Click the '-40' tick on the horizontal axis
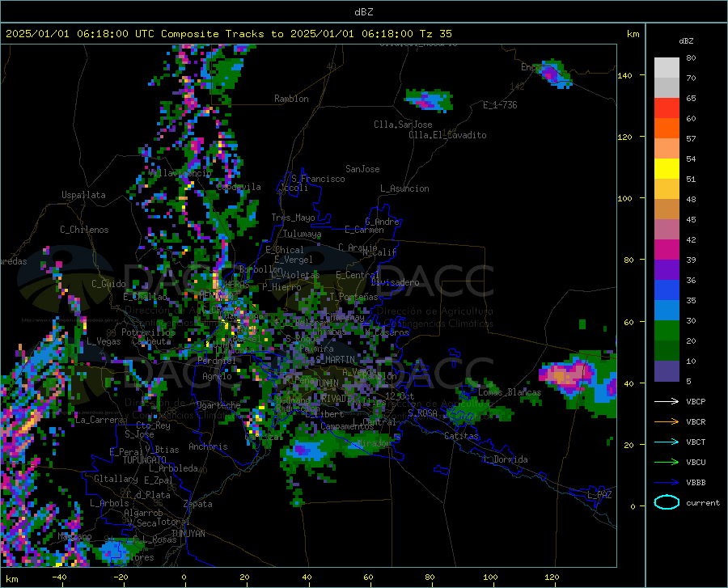Screen dimensions: 728x588 [59, 577]
